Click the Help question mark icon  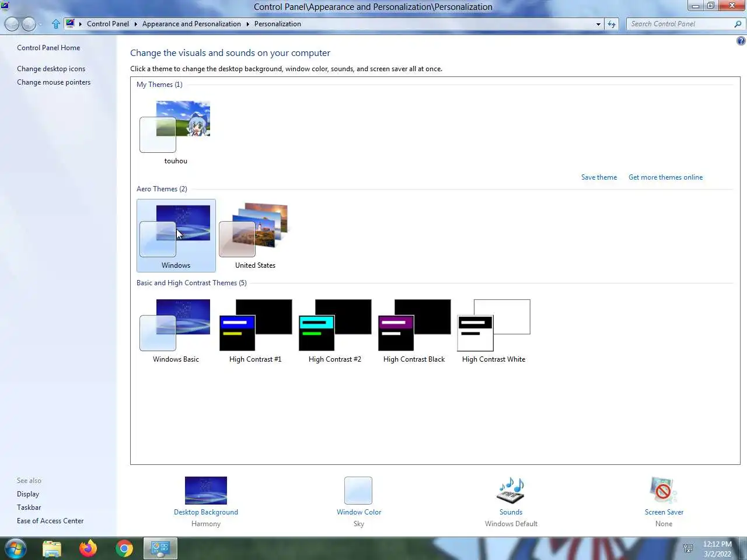(x=741, y=41)
